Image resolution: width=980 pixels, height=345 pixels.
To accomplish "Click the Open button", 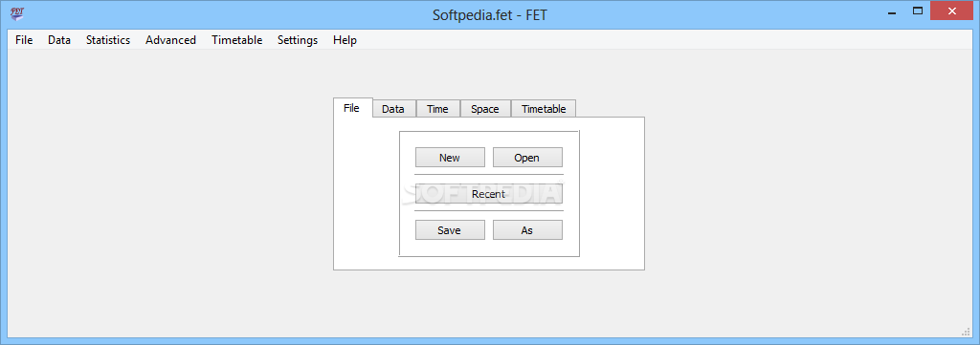I will pos(527,158).
